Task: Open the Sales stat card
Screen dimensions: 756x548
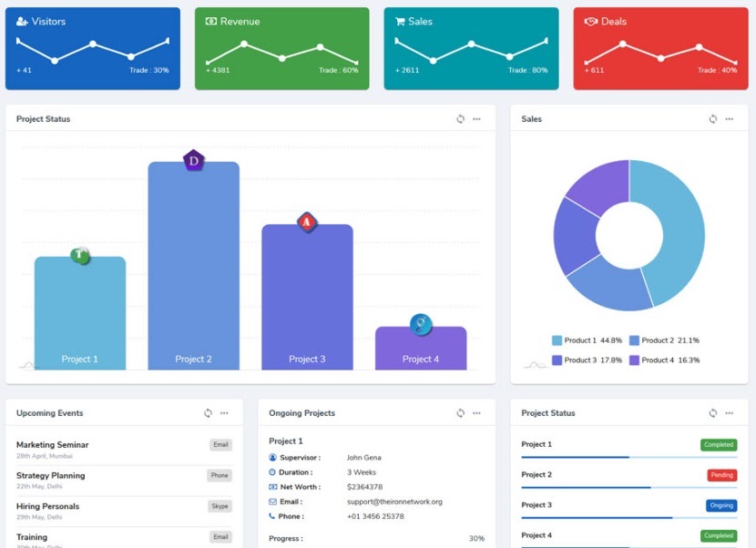Action: 471,48
